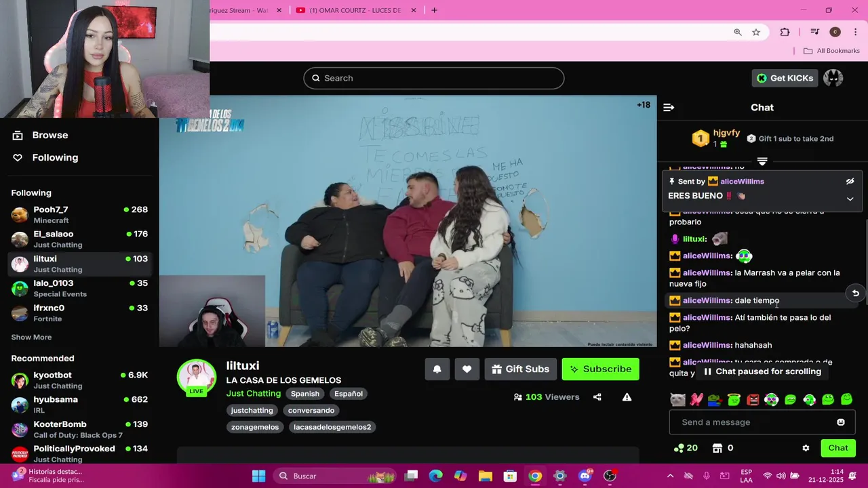
Task: Resume chat via paused-for-scrolling banner
Action: pyautogui.click(x=762, y=371)
